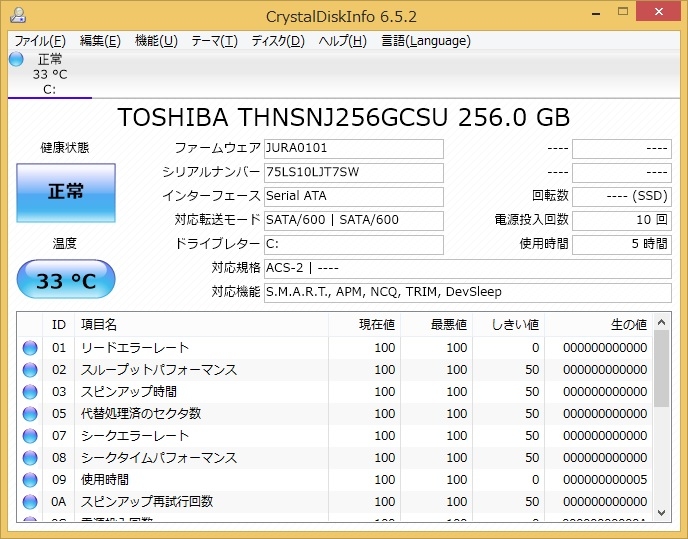The width and height of the screenshot is (688, 539).
Task: Click the 項目名 column header
Action: [201, 325]
